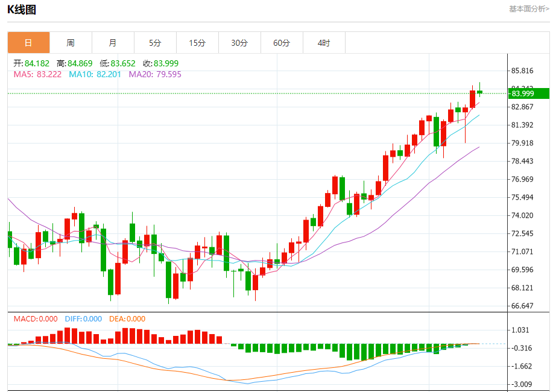Viewport: 553px width, 392px height.
Task: Open the 基本面分析> link
Action: click(529, 9)
